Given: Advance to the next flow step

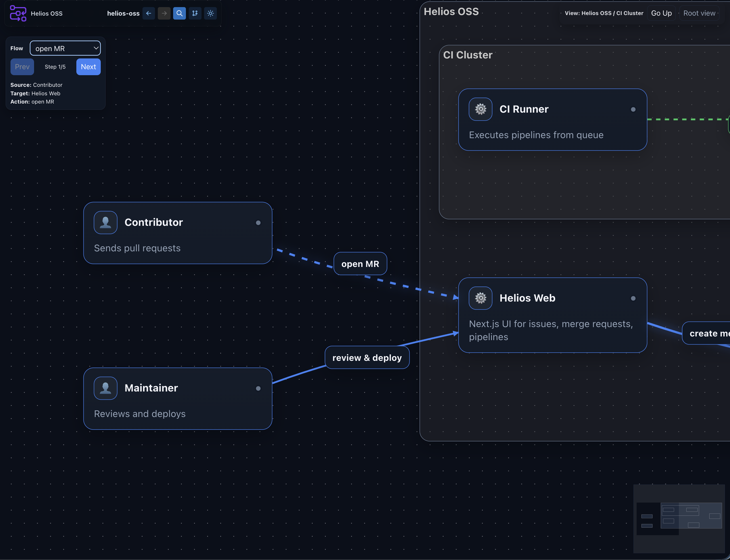Looking at the screenshot, I should tap(88, 67).
